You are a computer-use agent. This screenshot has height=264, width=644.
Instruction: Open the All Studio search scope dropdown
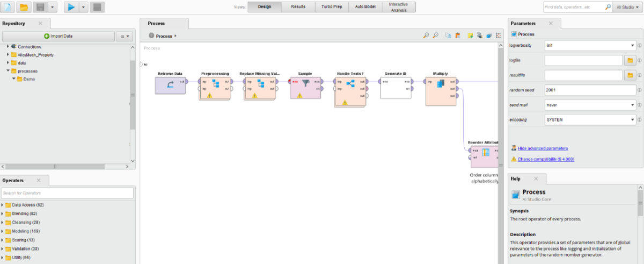coord(627,7)
